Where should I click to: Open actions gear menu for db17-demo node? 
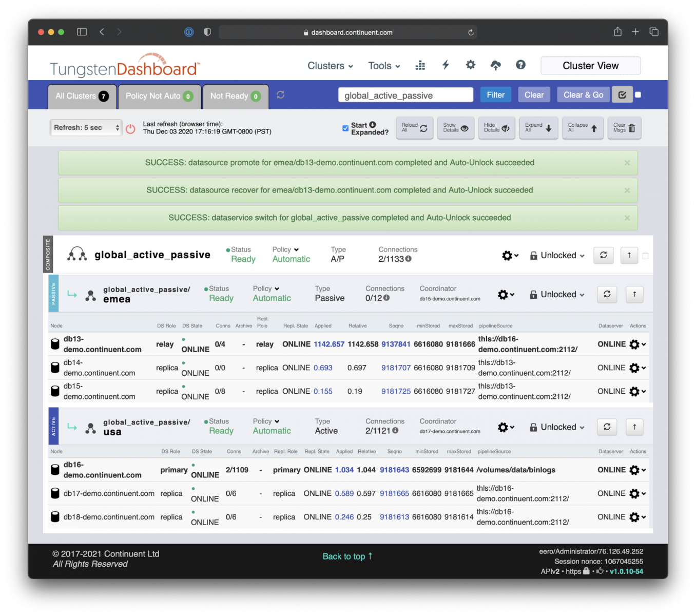637,493
